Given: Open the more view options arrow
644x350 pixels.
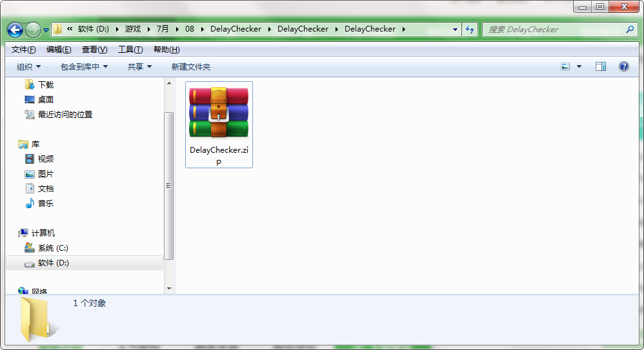Looking at the screenshot, I should click(x=579, y=66).
